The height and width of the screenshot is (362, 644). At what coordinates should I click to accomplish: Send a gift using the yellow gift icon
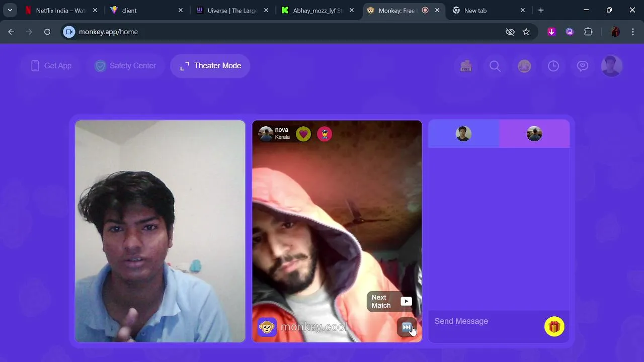tap(554, 327)
